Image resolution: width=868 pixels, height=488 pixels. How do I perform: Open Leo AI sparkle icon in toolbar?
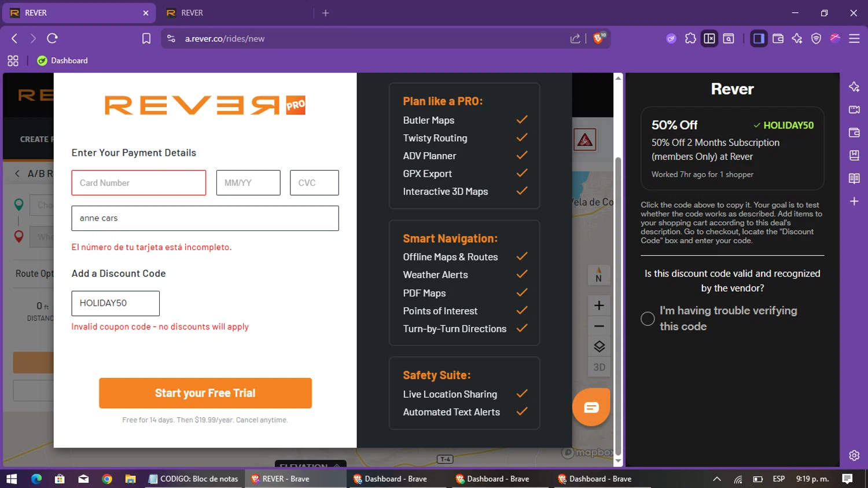click(x=797, y=38)
